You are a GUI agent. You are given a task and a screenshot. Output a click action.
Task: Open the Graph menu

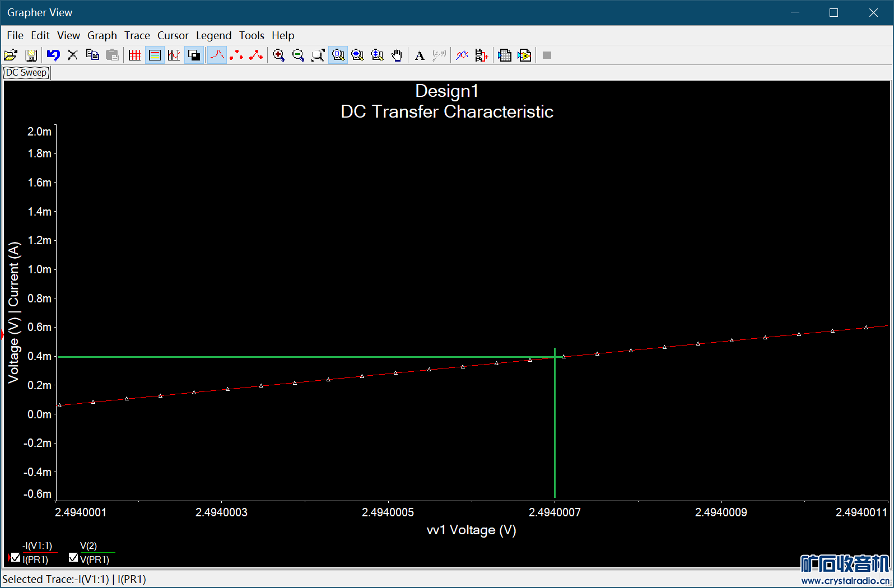tap(102, 35)
